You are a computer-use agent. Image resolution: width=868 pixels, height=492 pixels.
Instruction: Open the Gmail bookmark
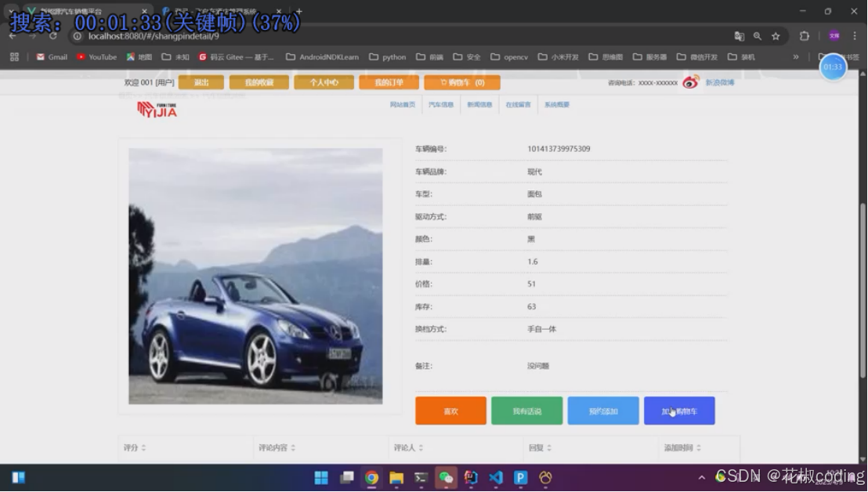pos(52,57)
